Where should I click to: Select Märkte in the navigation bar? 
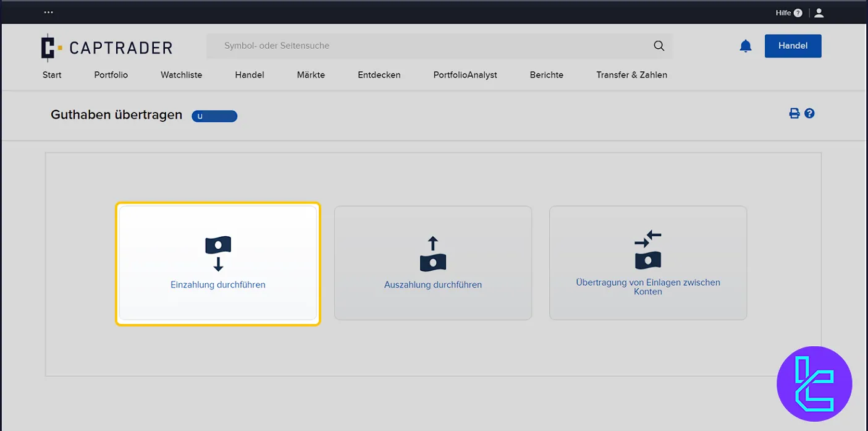tap(311, 75)
